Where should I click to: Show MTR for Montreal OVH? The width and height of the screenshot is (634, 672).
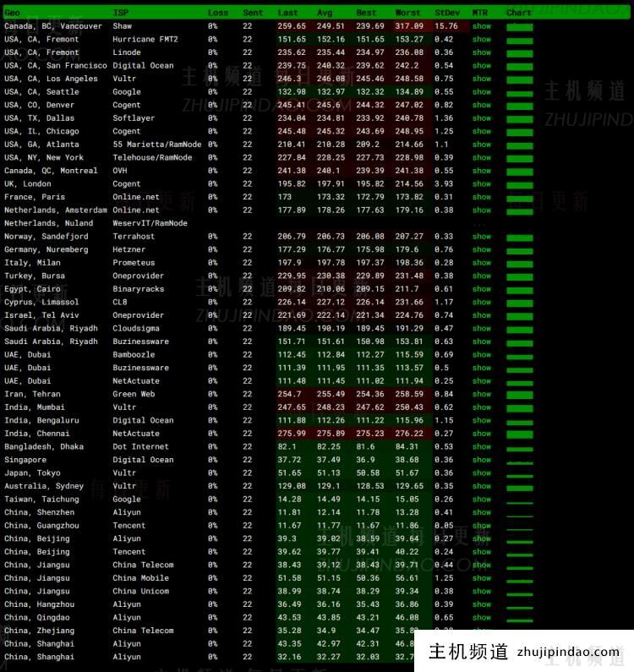click(x=481, y=171)
